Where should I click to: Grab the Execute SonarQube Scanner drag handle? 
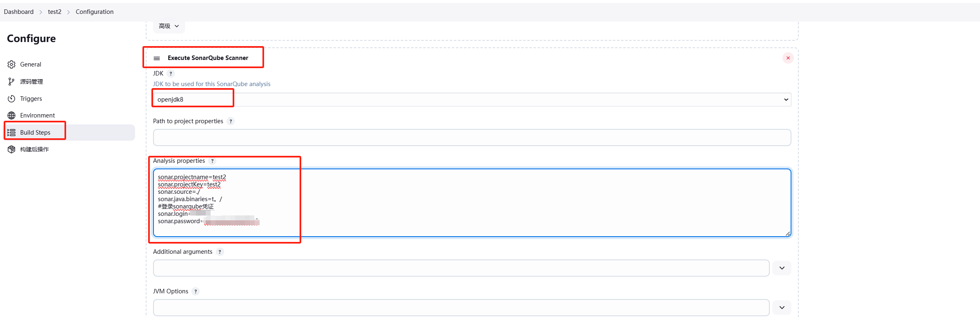pyautogui.click(x=157, y=58)
